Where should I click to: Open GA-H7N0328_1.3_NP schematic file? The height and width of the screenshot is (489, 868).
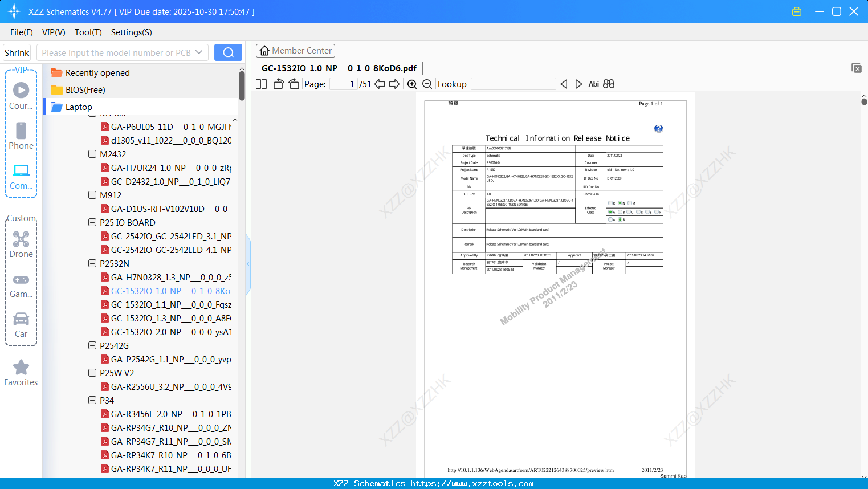point(166,277)
